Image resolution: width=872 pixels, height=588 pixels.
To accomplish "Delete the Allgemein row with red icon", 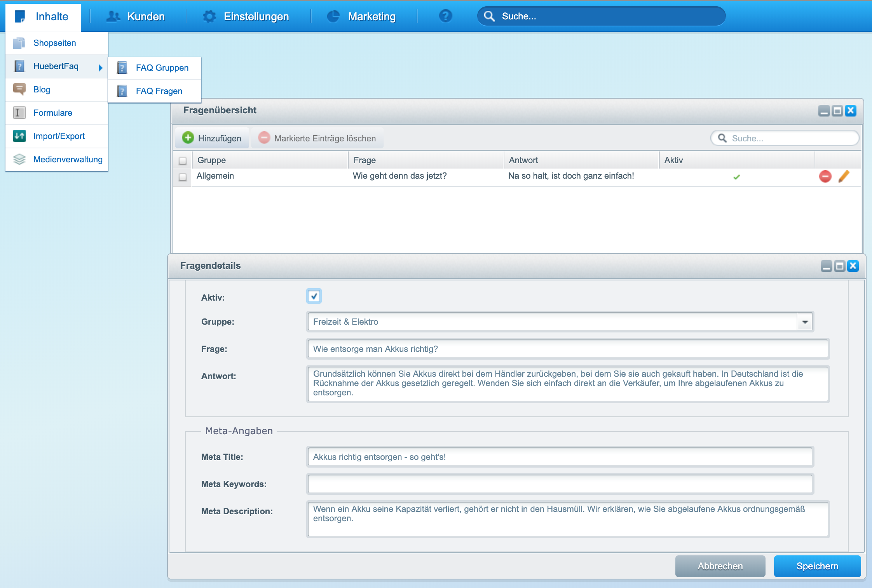I will (x=825, y=176).
